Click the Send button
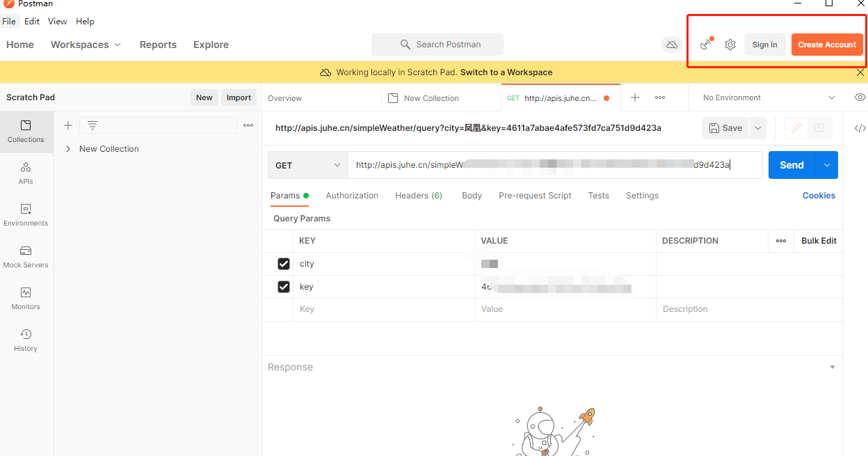This screenshot has width=868, height=456. (792, 165)
